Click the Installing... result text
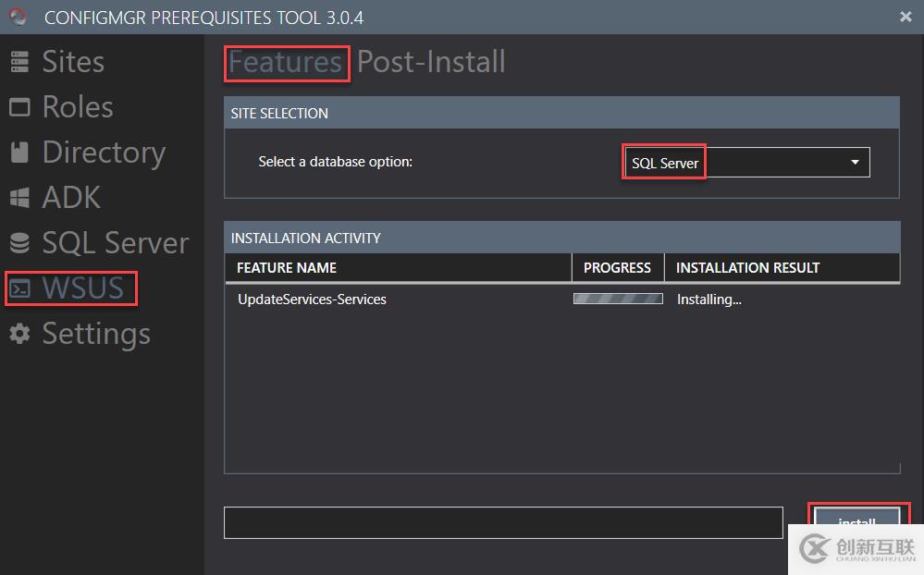924x575 pixels. tap(708, 300)
